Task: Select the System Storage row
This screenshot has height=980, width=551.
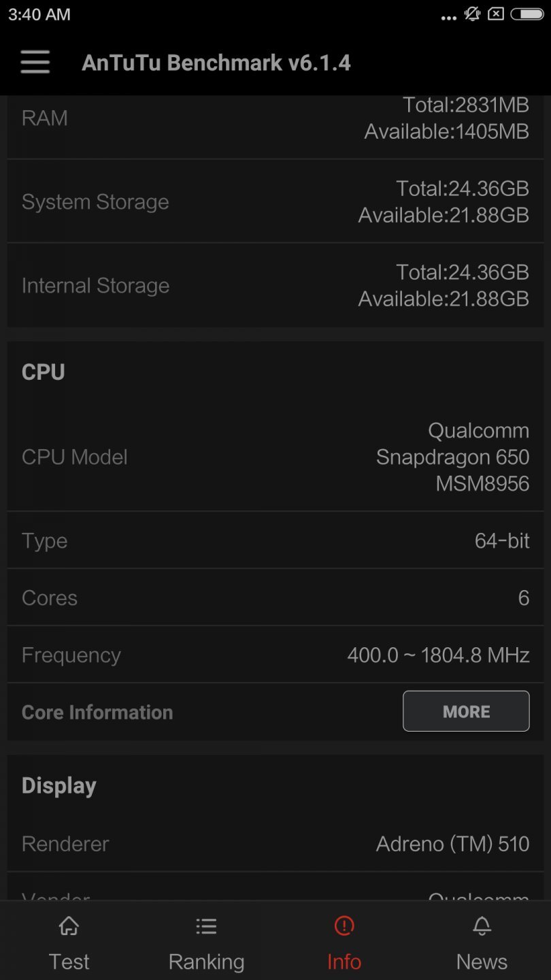Action: pyautogui.click(x=275, y=201)
